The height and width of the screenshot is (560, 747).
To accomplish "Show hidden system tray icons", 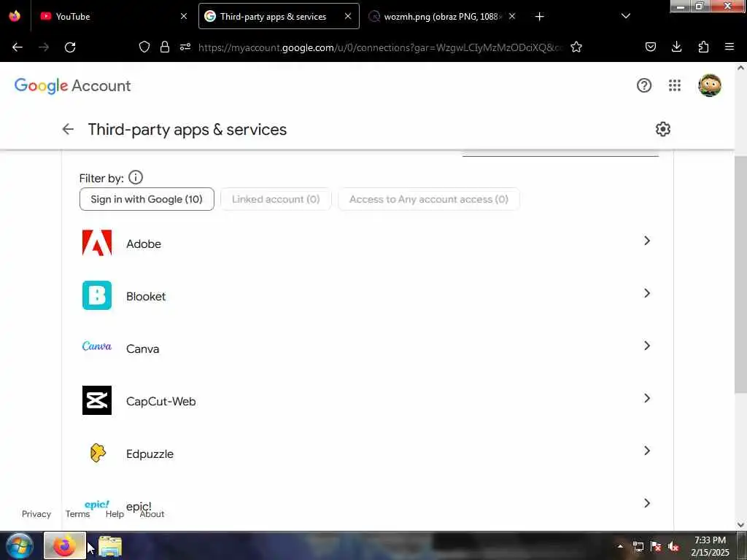I will click(x=620, y=546).
